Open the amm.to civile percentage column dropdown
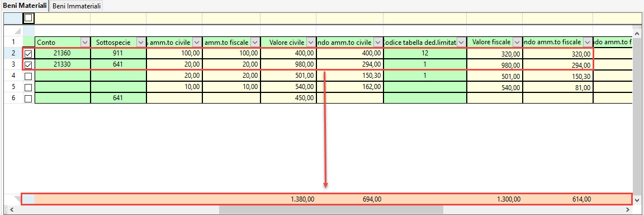 click(x=197, y=42)
